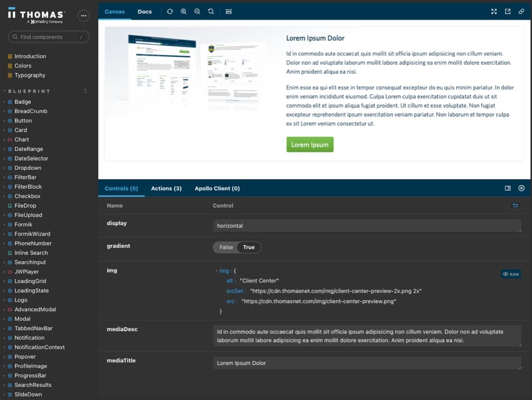
Task: Open canvas in new tab icon
Action: pos(507,12)
